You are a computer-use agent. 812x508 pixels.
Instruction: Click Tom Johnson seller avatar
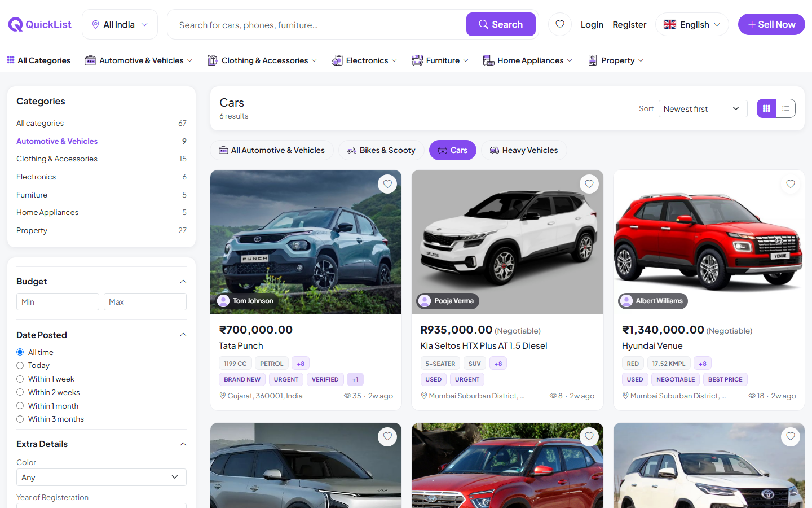click(x=224, y=301)
